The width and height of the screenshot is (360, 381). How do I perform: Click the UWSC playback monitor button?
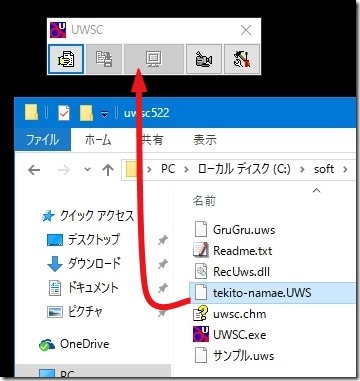tap(154, 59)
